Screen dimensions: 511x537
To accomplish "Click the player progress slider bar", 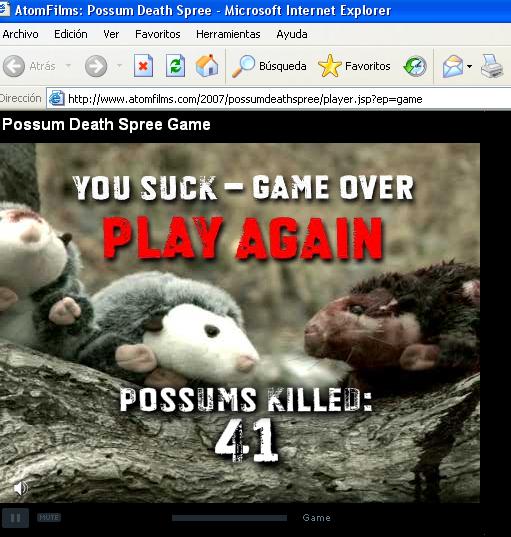I will [229, 518].
